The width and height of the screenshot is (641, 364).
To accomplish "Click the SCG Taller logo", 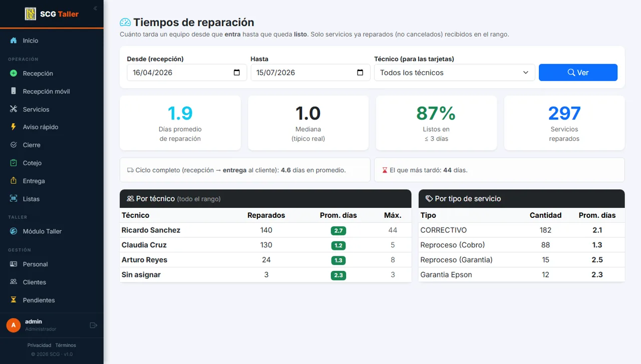I will click(x=52, y=14).
